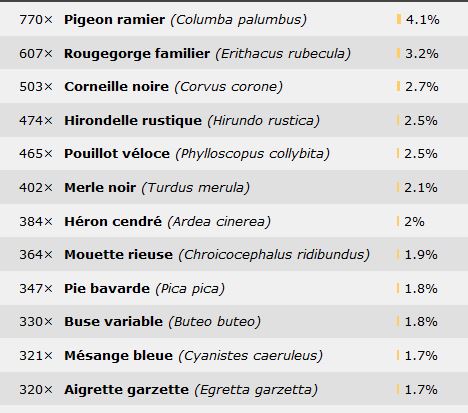This screenshot has width=468, height=413.
Task: Click the 4.1% percentage bar for Pigeon ramier
Action: (399, 19)
